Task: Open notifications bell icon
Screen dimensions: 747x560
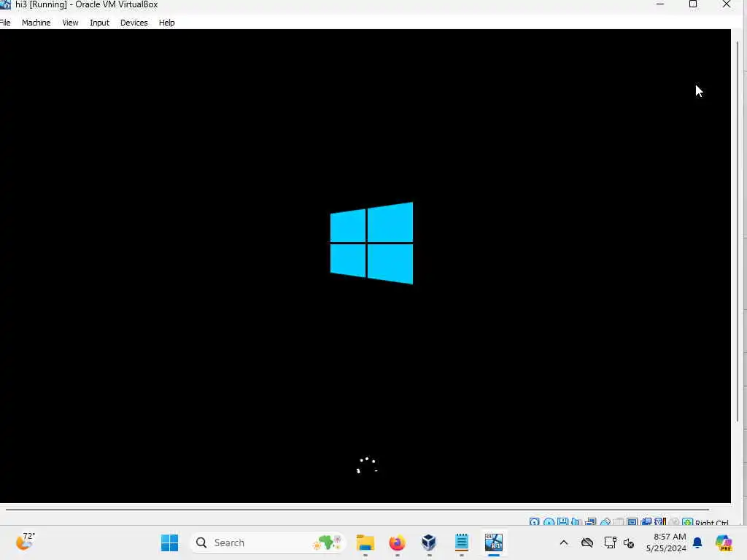Action: coord(697,542)
